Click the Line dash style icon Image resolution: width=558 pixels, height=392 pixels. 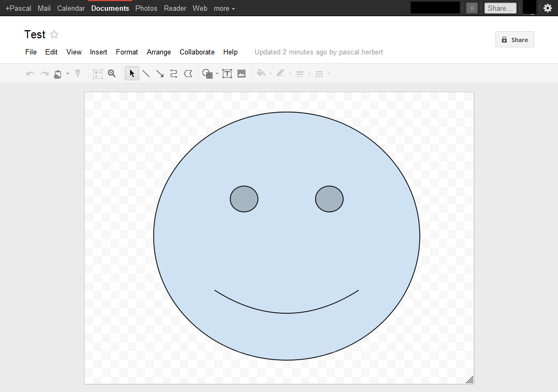(319, 74)
